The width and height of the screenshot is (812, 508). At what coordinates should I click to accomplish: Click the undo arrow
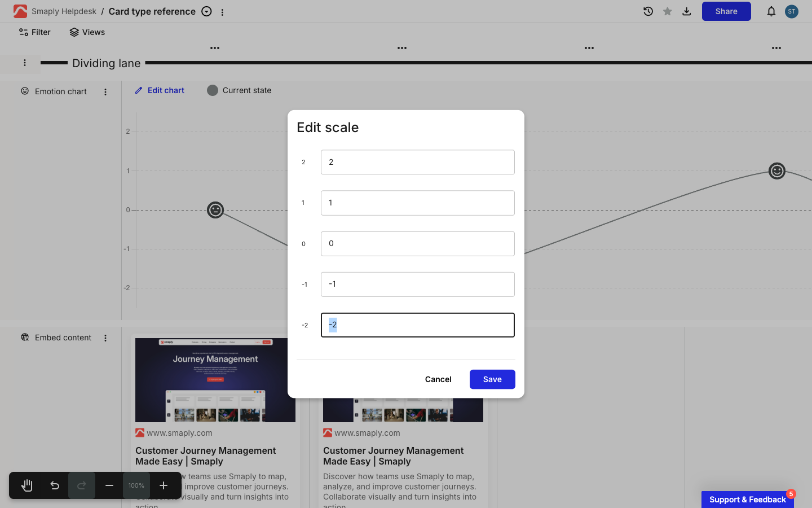(x=55, y=485)
